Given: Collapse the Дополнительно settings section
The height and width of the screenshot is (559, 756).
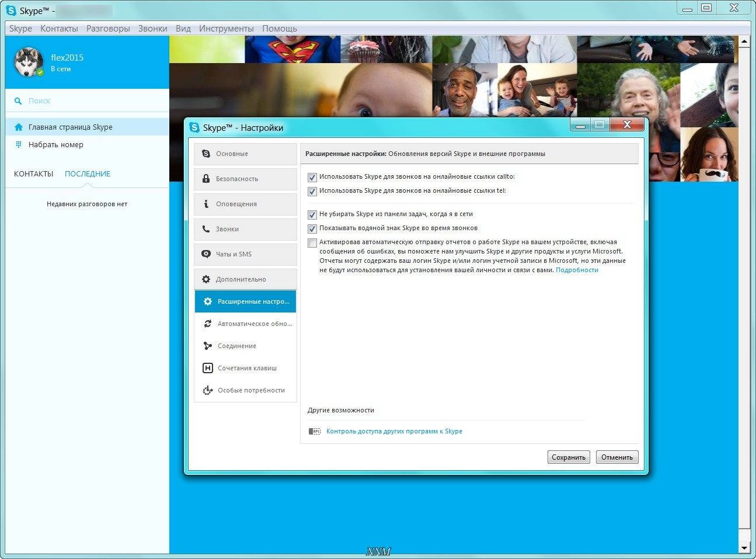Looking at the screenshot, I should (245, 279).
